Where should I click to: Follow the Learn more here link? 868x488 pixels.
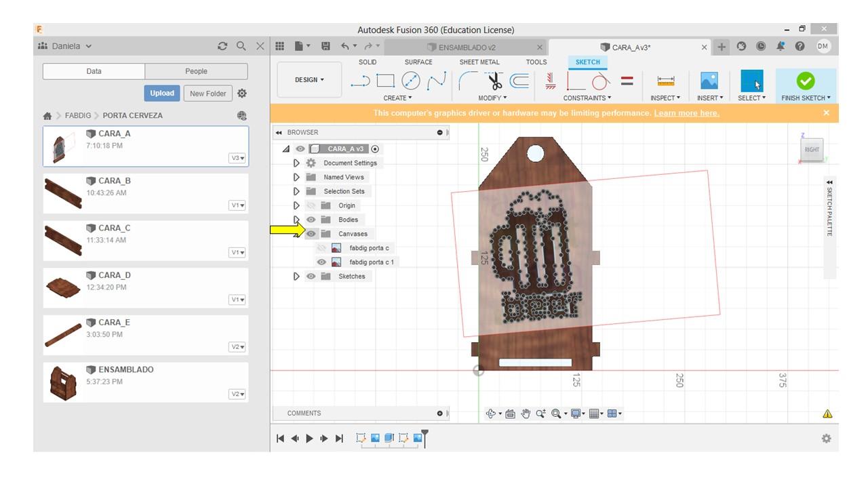(686, 113)
